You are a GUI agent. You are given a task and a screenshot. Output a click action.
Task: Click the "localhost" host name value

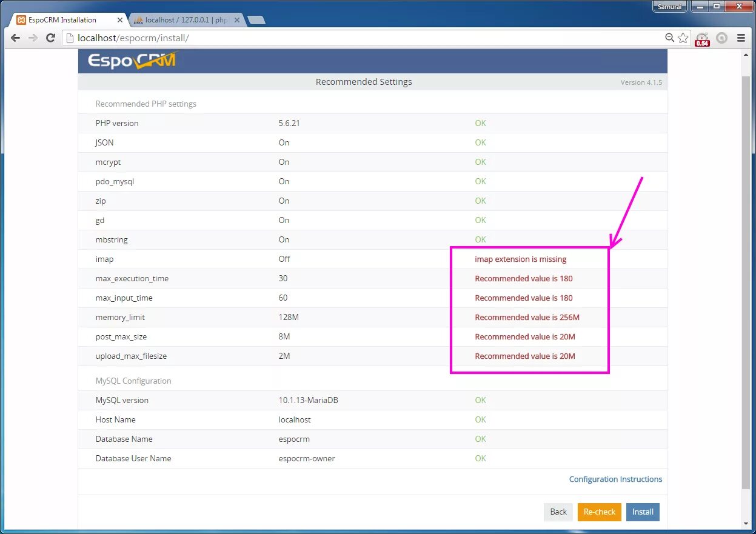point(295,419)
